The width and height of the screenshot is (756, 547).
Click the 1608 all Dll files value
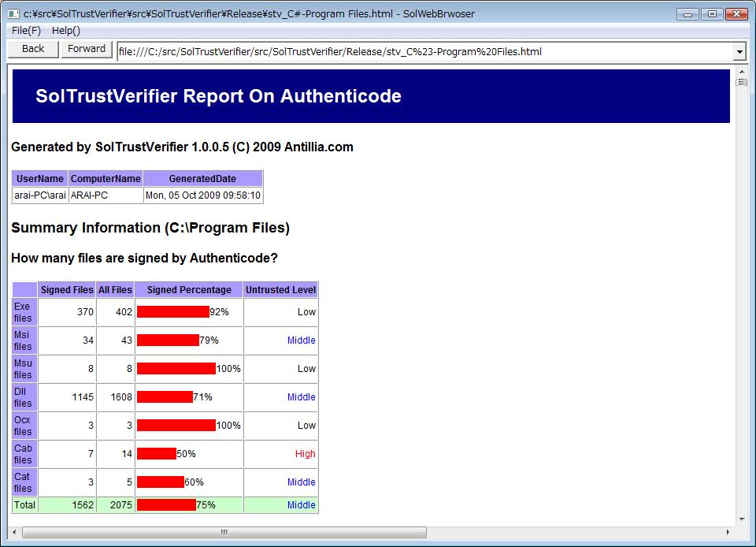click(x=121, y=397)
